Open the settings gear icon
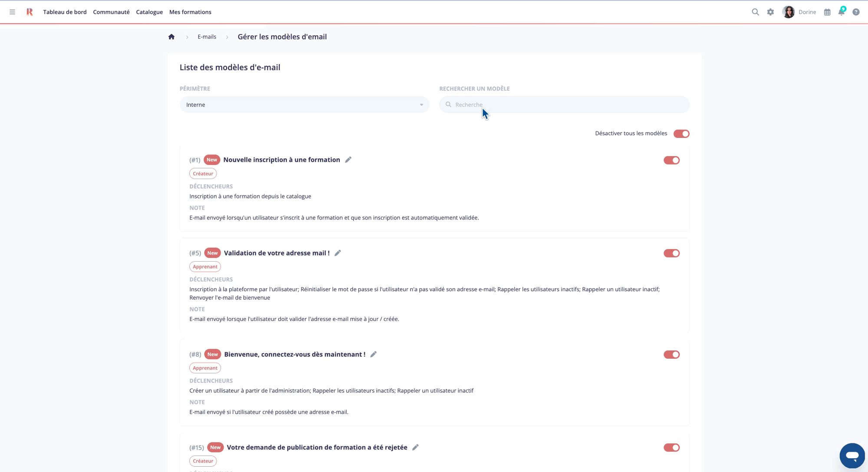The height and width of the screenshot is (472, 868). pyautogui.click(x=770, y=12)
